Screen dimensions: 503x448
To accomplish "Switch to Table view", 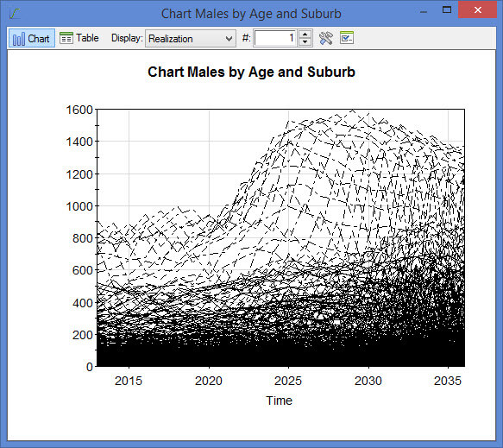I will click(x=79, y=38).
